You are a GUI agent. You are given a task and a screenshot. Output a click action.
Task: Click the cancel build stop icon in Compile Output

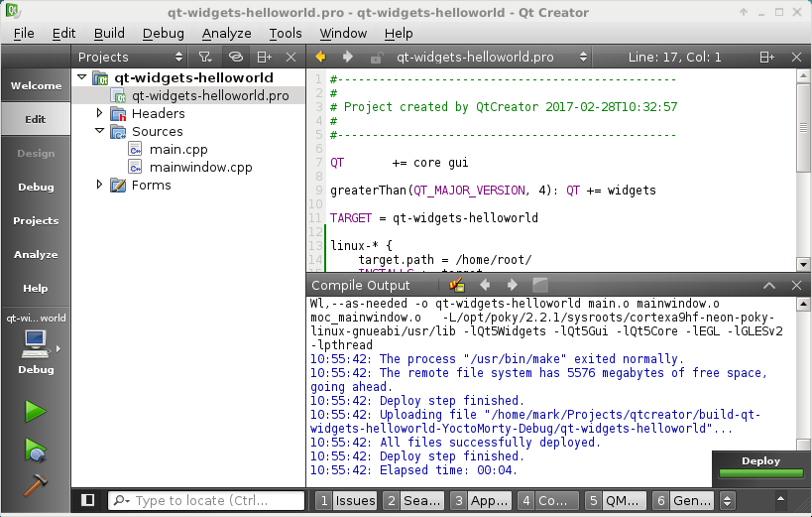(x=540, y=285)
